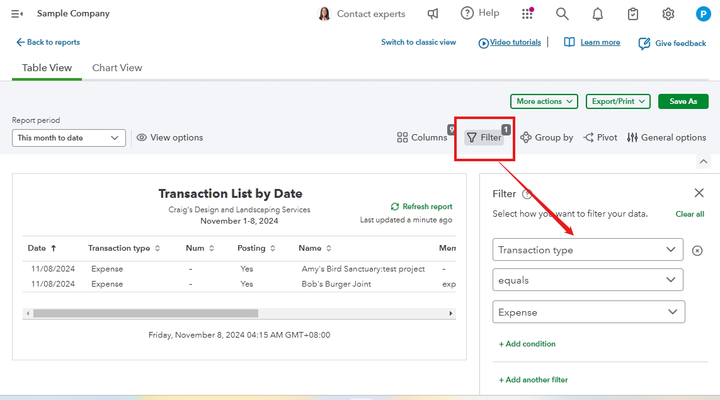
Task: Open the apps grid icon
Action: [527, 14]
